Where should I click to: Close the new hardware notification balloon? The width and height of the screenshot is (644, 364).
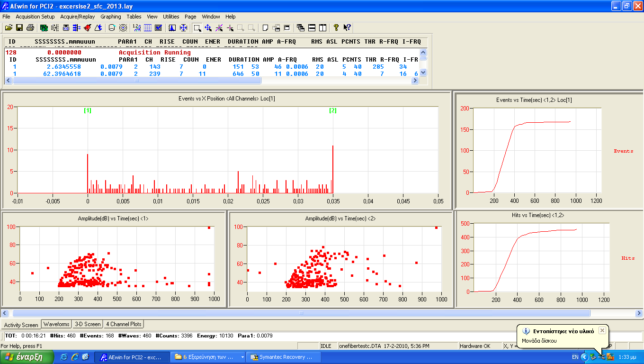(602, 330)
